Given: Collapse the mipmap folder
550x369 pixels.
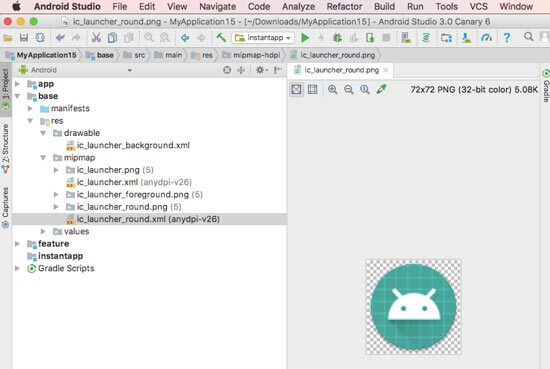Looking at the screenshot, I should pyautogui.click(x=43, y=157).
